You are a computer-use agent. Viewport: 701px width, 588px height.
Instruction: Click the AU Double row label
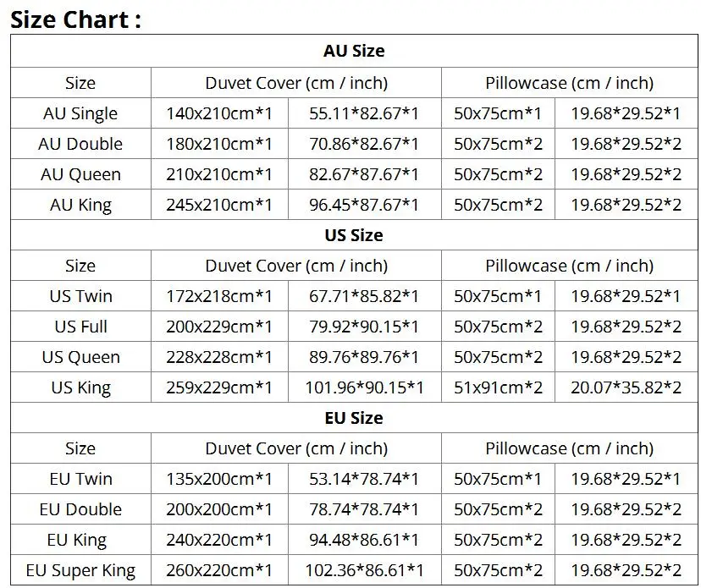coord(80,144)
